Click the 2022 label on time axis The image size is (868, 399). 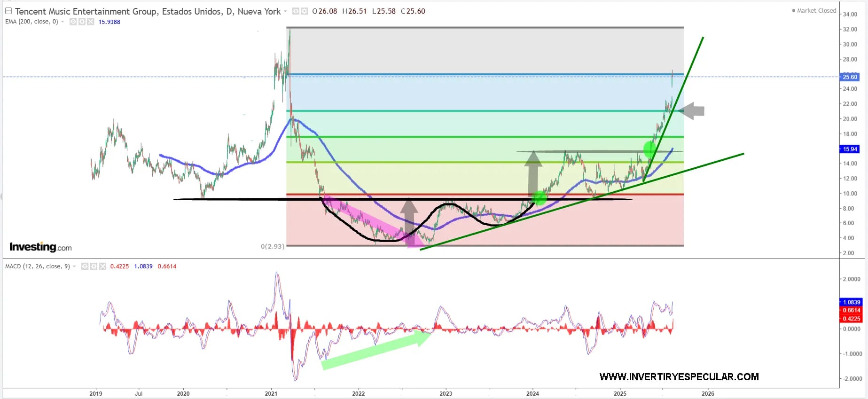(359, 393)
